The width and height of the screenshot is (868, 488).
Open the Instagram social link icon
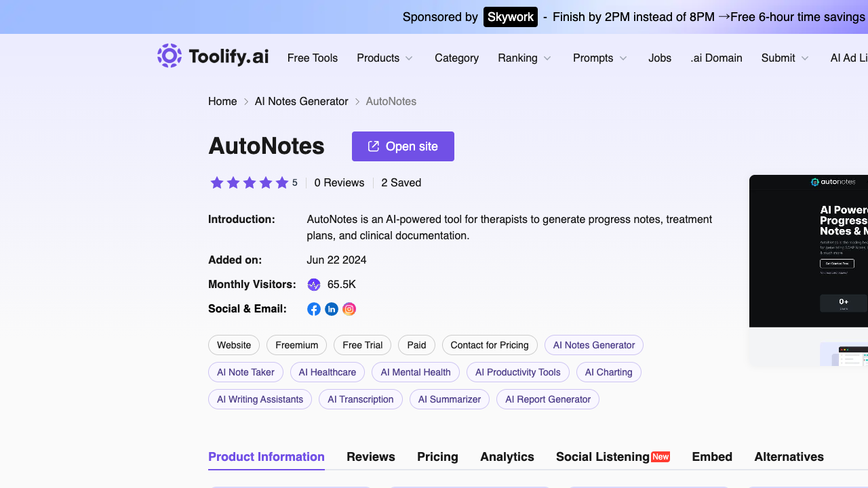tap(349, 309)
